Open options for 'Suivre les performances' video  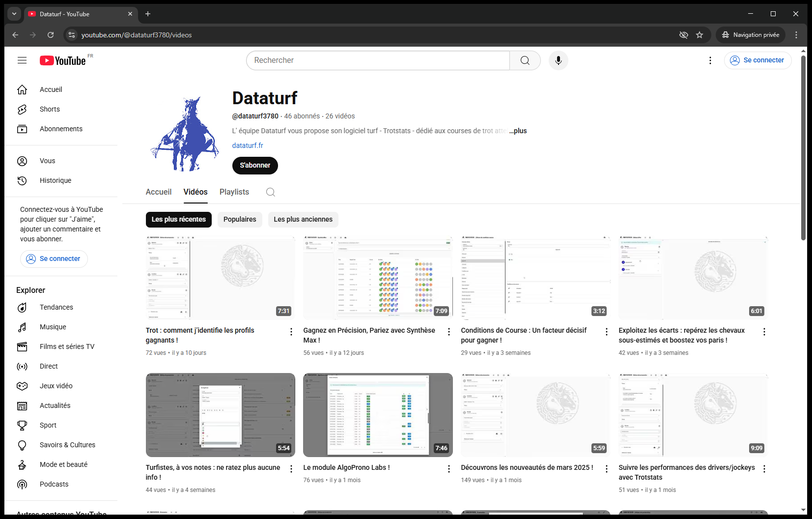coord(764,469)
